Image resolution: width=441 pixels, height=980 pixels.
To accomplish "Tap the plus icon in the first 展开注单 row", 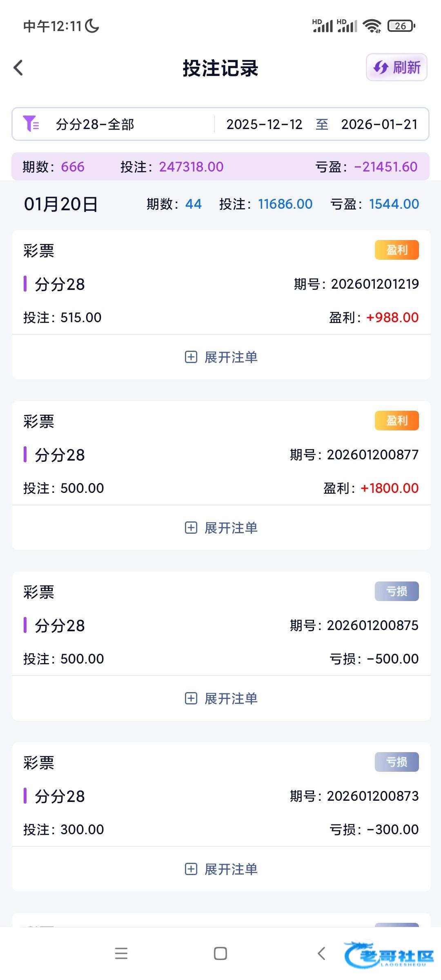I will click(191, 357).
